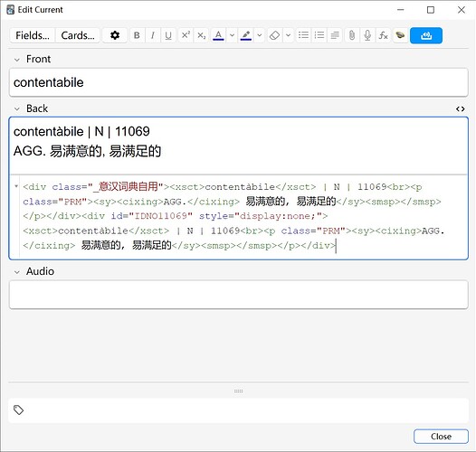
Task: Click the empty Audio field
Action: point(238,295)
